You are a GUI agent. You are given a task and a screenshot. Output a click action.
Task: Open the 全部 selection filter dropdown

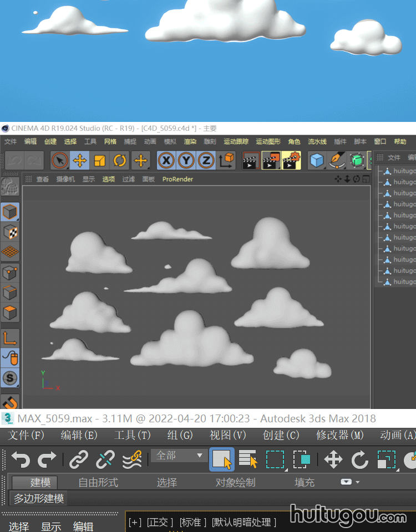(x=178, y=456)
